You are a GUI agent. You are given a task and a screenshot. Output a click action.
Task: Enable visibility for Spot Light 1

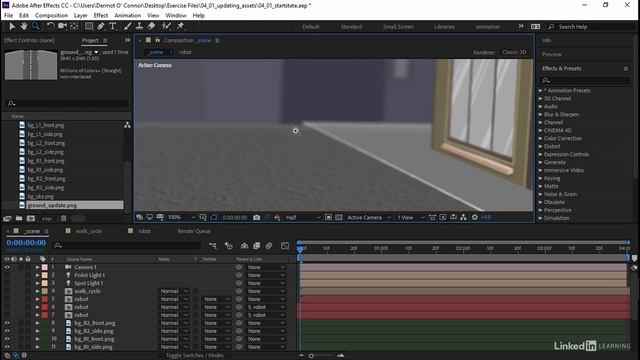pos(7,283)
